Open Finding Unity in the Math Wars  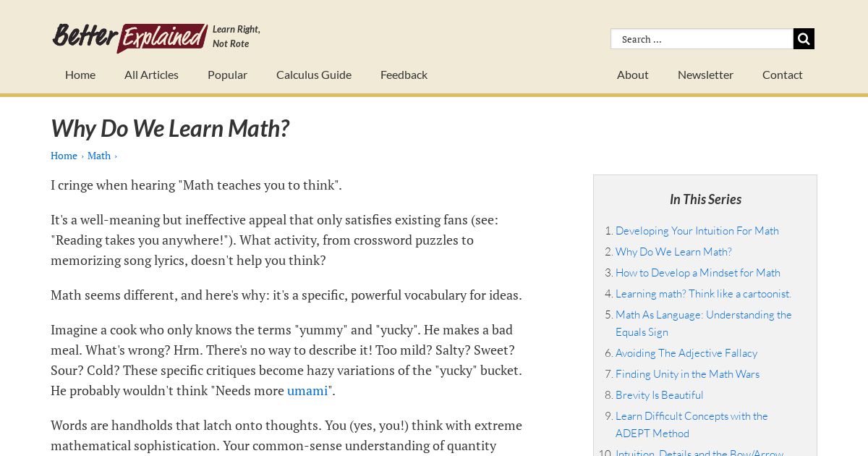click(x=687, y=374)
